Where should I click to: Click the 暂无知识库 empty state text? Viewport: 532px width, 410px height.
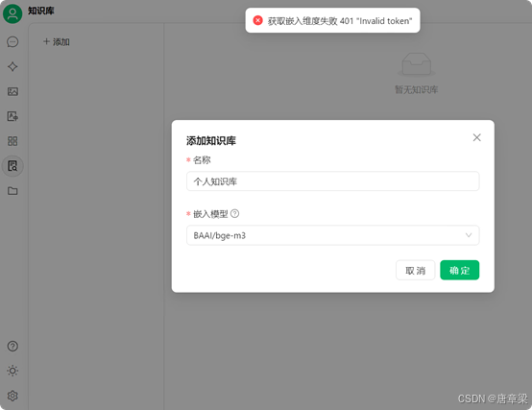point(417,89)
